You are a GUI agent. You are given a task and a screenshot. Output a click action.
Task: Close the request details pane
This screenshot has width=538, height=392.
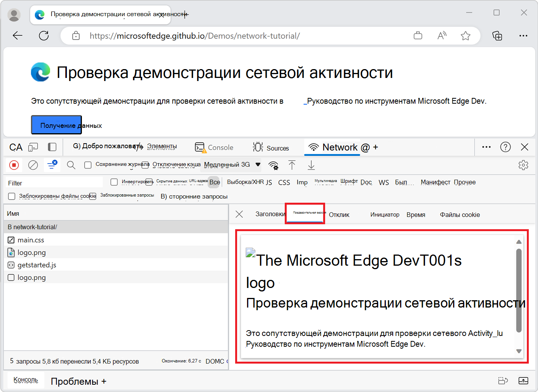[x=239, y=214]
